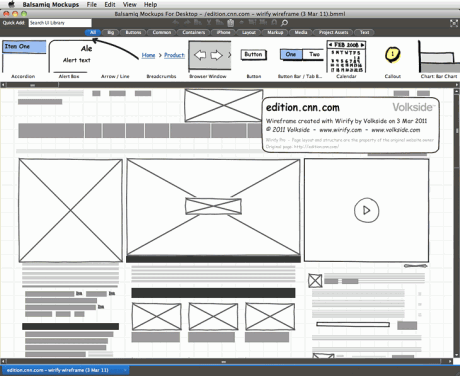This screenshot has width=460, height=376.
Task: Click the library strip left scroll arrow
Action: [3, 85]
